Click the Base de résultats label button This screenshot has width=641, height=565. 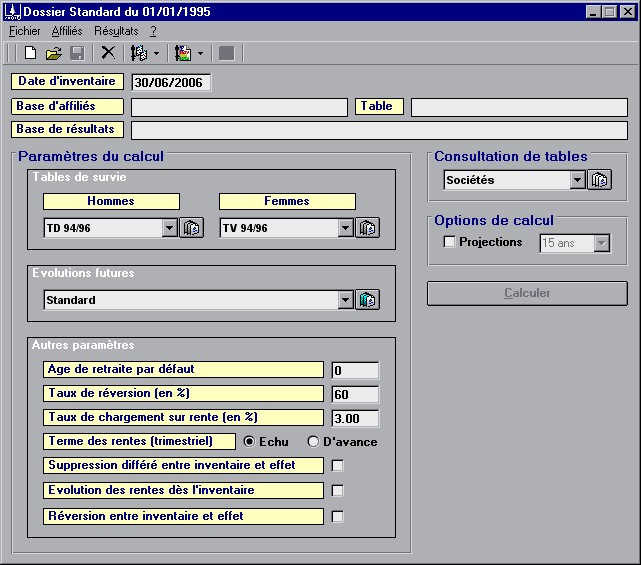tap(67, 129)
